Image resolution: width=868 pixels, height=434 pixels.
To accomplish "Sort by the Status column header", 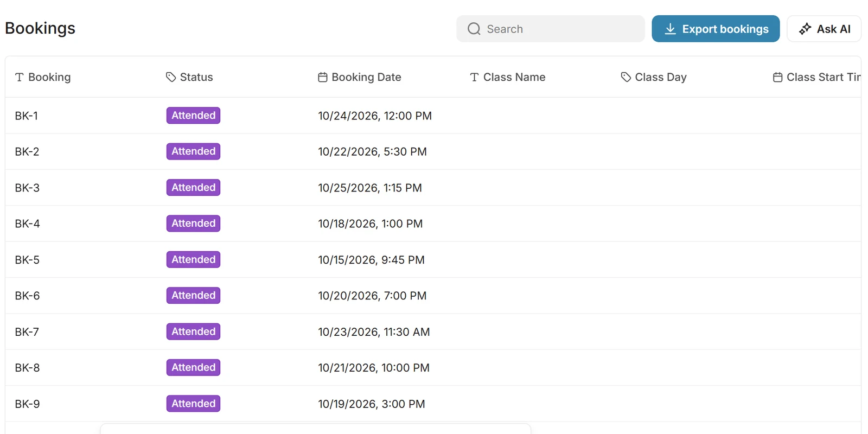I will tap(196, 77).
